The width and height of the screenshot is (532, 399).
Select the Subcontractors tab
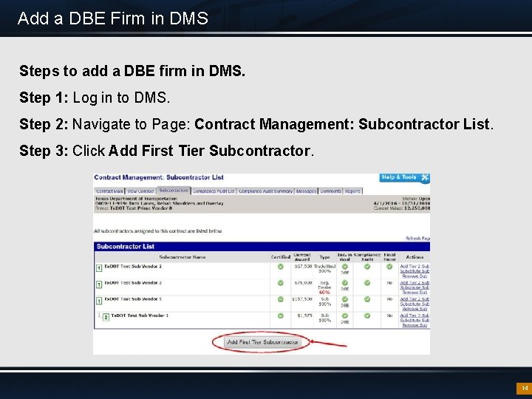tap(174, 191)
